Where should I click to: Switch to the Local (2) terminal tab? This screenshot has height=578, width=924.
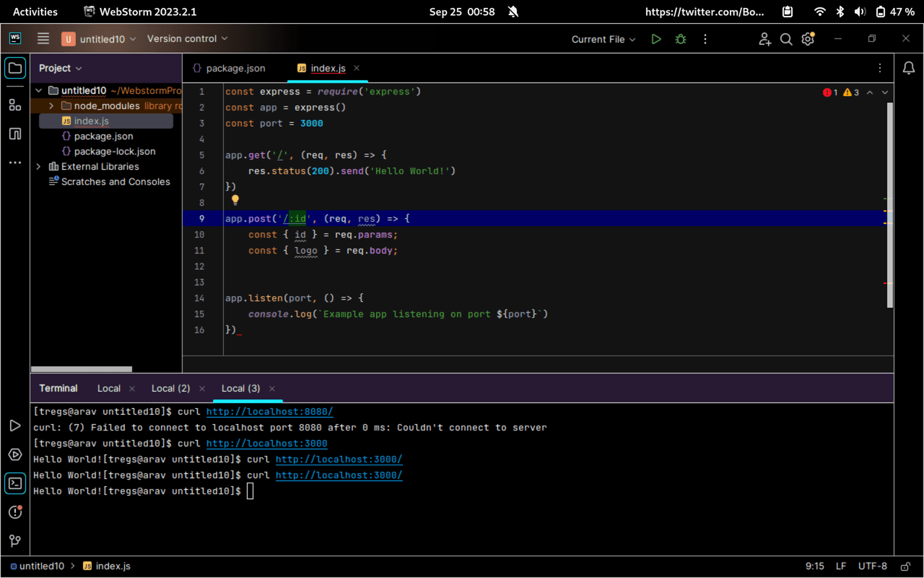(170, 388)
